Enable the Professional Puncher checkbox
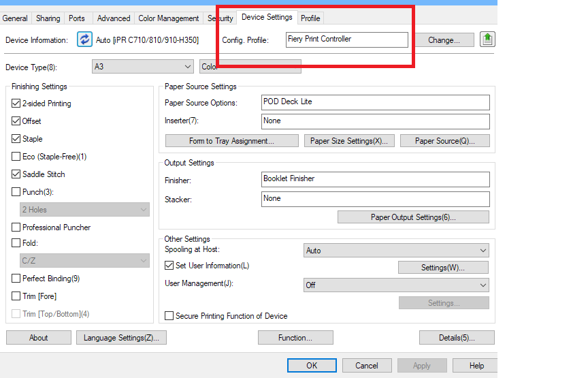Viewport: 588px width, 378px height. point(16,227)
